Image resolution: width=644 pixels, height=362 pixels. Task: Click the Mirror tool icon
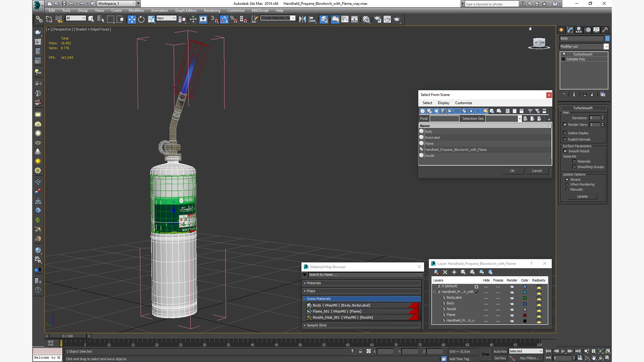point(303,19)
